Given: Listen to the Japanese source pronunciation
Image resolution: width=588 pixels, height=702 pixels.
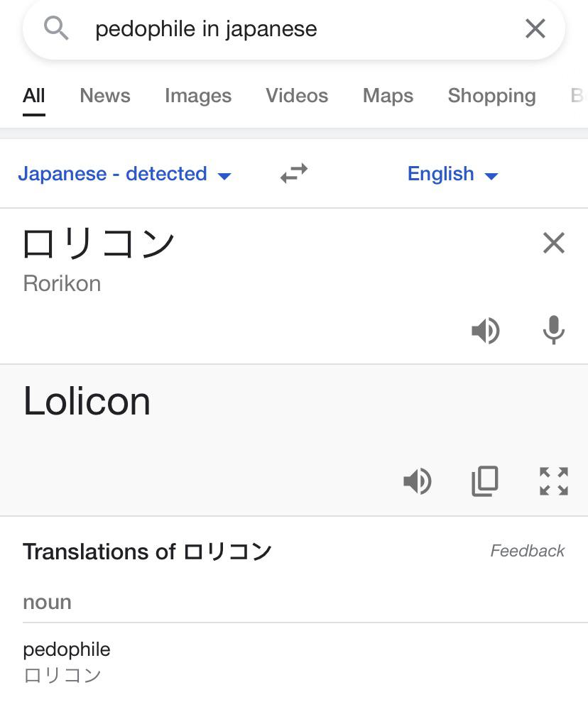Looking at the screenshot, I should (486, 330).
